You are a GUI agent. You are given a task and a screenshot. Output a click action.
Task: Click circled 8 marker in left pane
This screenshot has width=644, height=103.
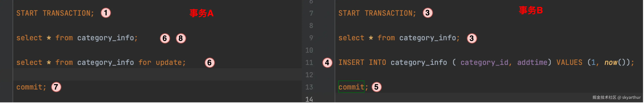coord(181,38)
